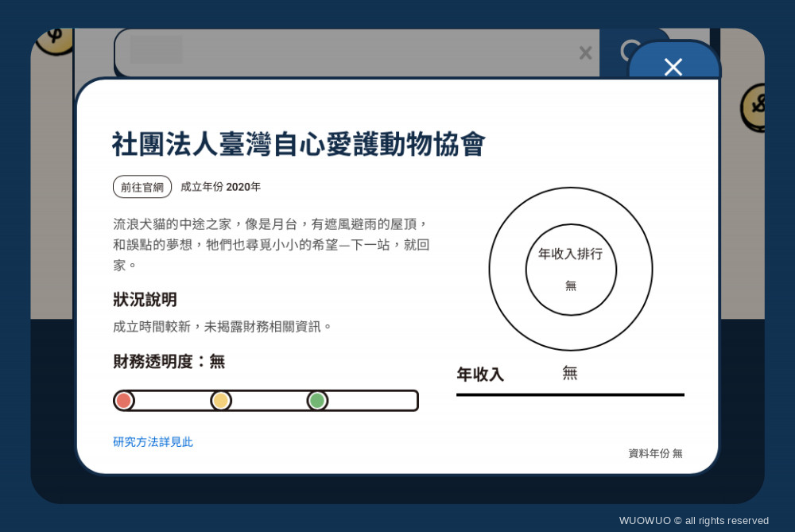Clear the search field with the X icon
795x532 pixels.
coord(586,52)
